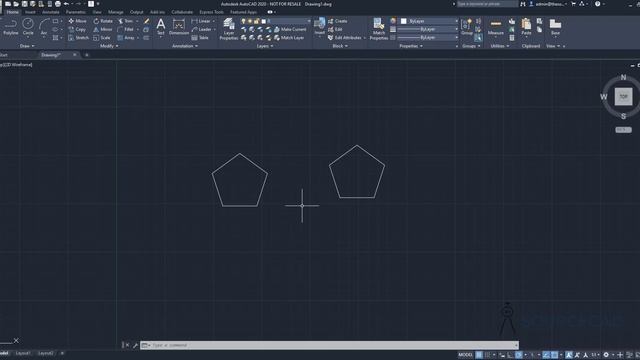Image resolution: width=640 pixels, height=360 pixels.
Task: Click in the command line input
Action: pos(329,345)
